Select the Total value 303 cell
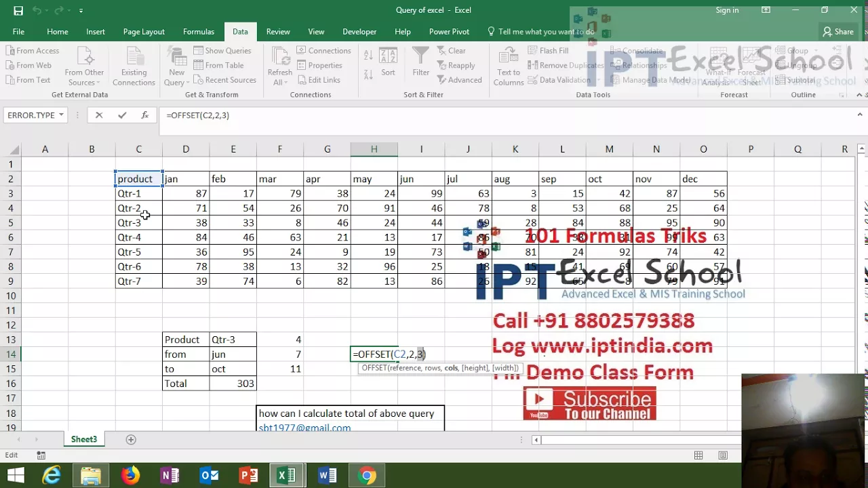 (x=233, y=383)
